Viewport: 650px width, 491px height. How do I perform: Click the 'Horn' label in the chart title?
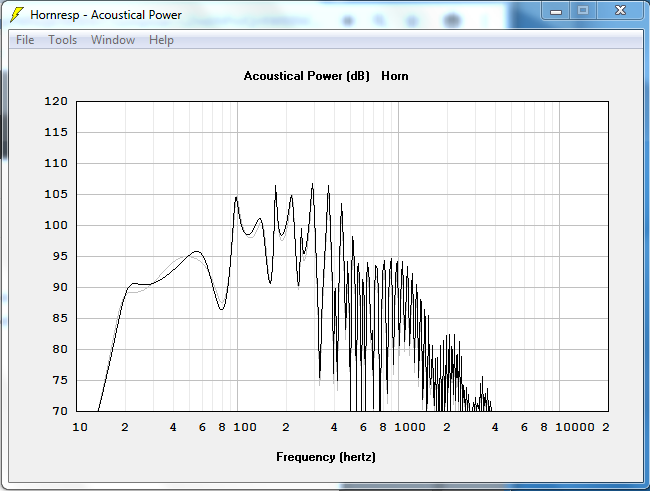click(395, 76)
